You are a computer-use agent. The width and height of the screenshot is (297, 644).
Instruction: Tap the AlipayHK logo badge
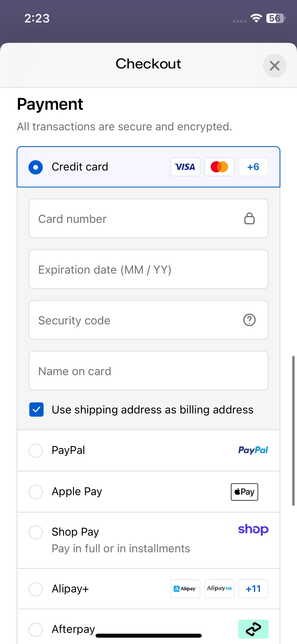point(219,589)
